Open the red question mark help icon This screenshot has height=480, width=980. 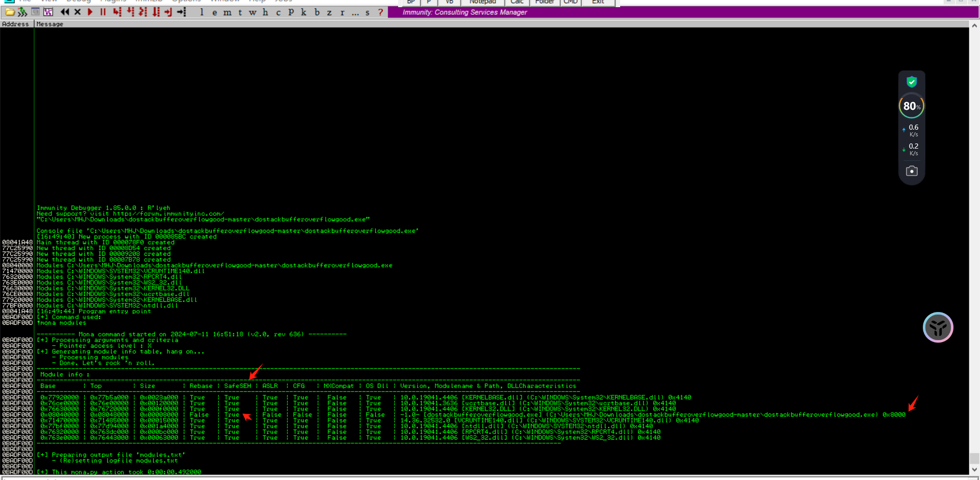point(380,12)
